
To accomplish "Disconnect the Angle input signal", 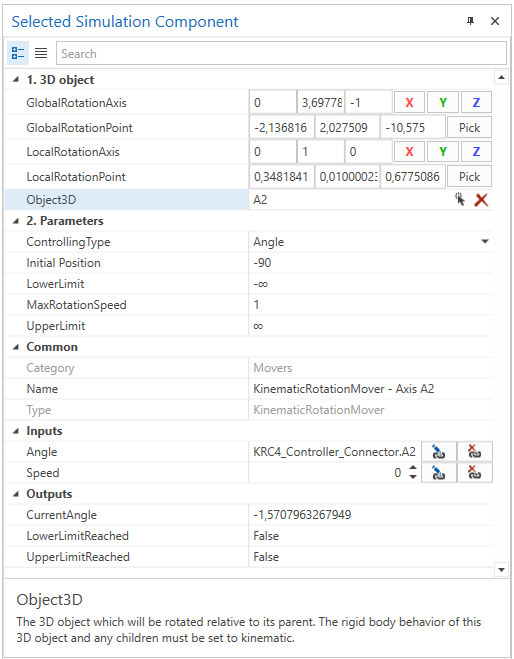I will [x=474, y=452].
